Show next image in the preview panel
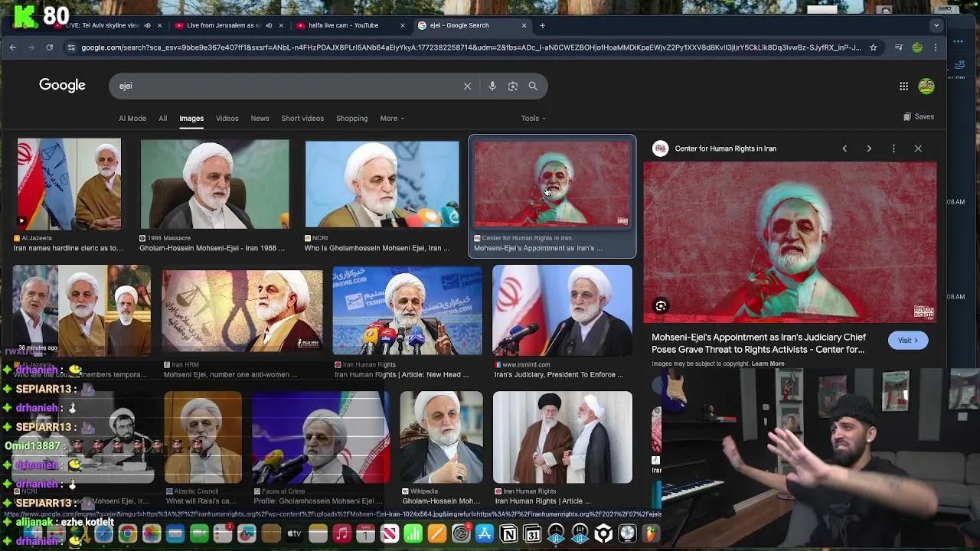 (x=869, y=148)
